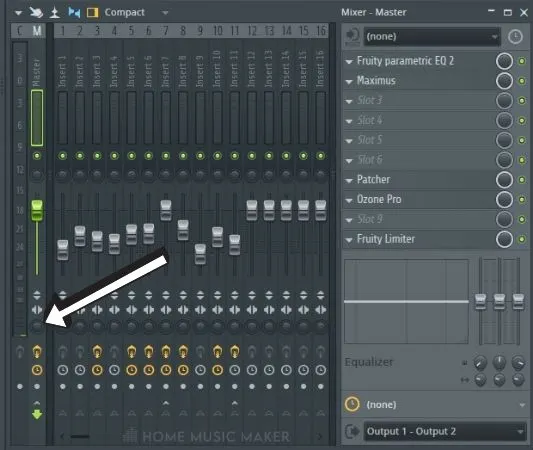Disable the Fruity Limiter effect green LED
Viewport: 533px width, 450px height.
click(x=522, y=239)
